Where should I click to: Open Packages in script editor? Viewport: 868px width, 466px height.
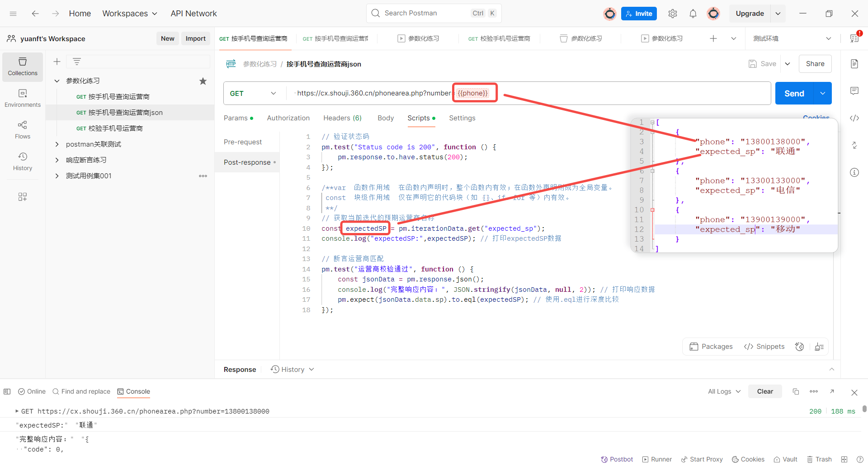pyautogui.click(x=711, y=347)
